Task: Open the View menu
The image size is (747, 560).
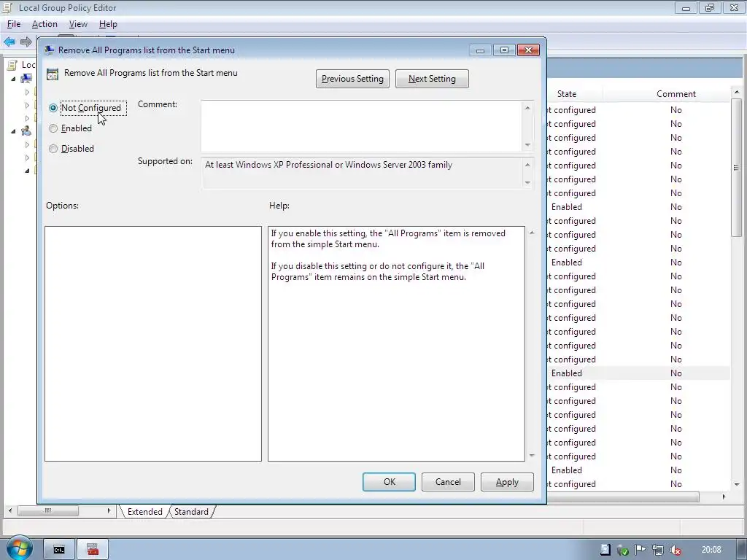Action: (78, 24)
